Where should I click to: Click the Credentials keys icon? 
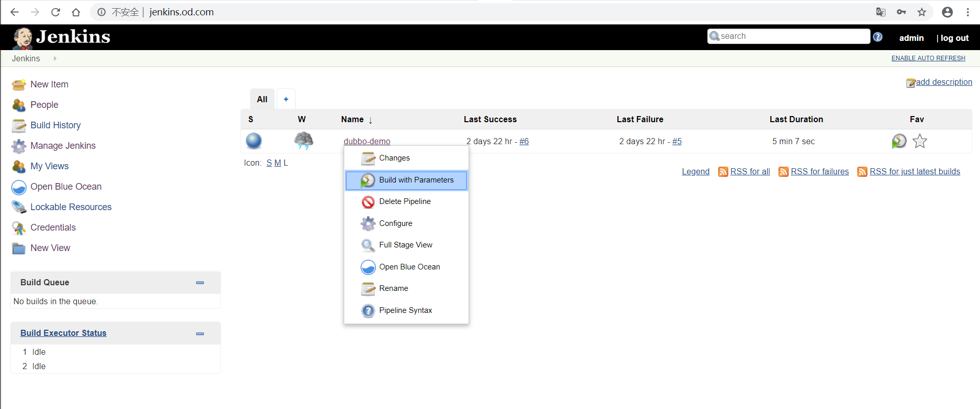[19, 228]
